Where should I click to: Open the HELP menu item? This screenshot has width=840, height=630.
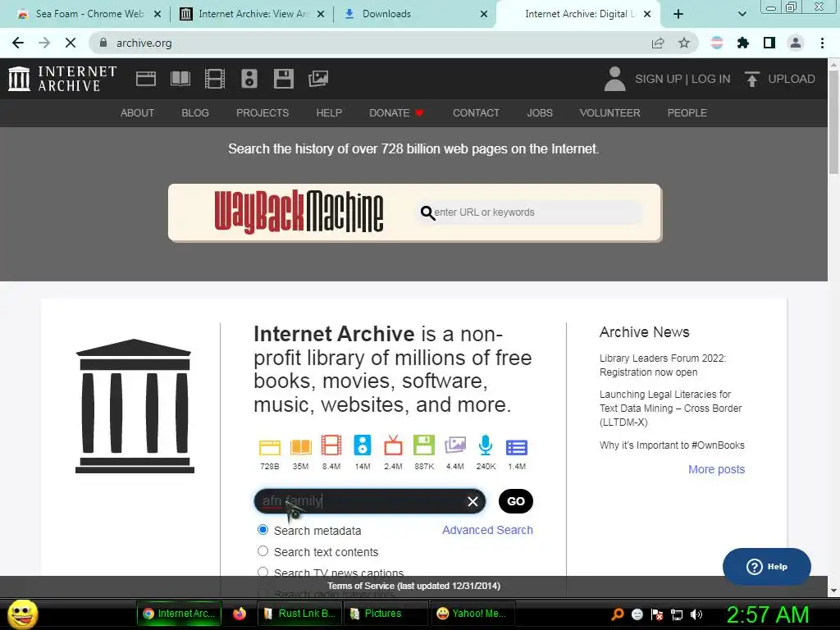coord(329,113)
